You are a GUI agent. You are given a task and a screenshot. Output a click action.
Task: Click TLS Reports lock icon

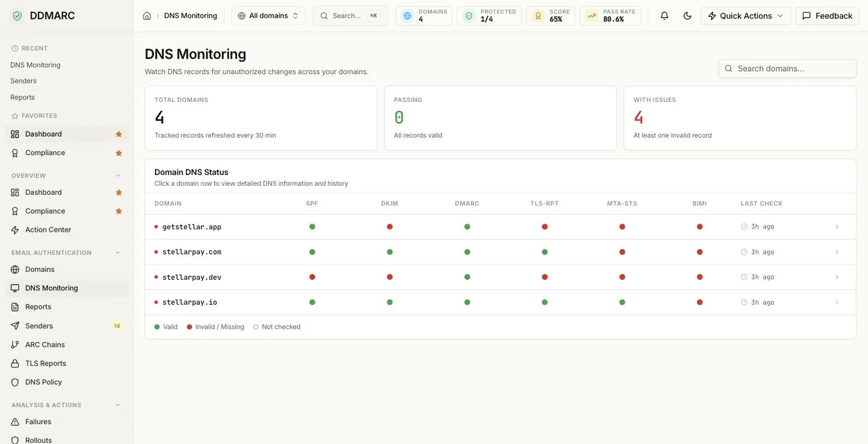click(15, 363)
